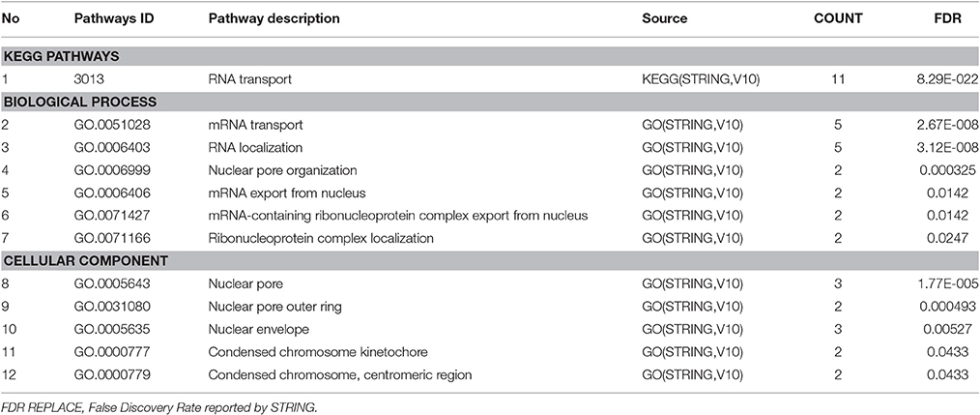Click the GO.0005635 pathway ID
The height and width of the screenshot is (415, 980).
point(112,329)
